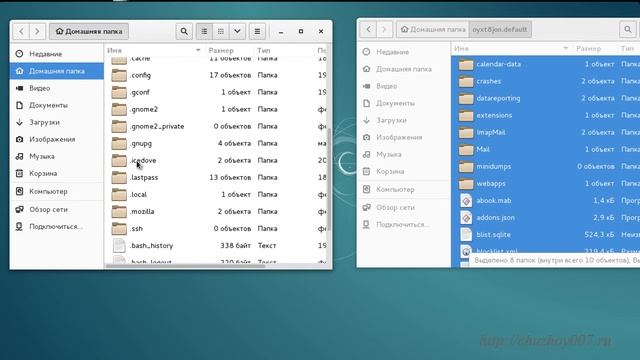Click back arrow in right window
The height and width of the screenshot is (360, 640).
tap(368, 29)
